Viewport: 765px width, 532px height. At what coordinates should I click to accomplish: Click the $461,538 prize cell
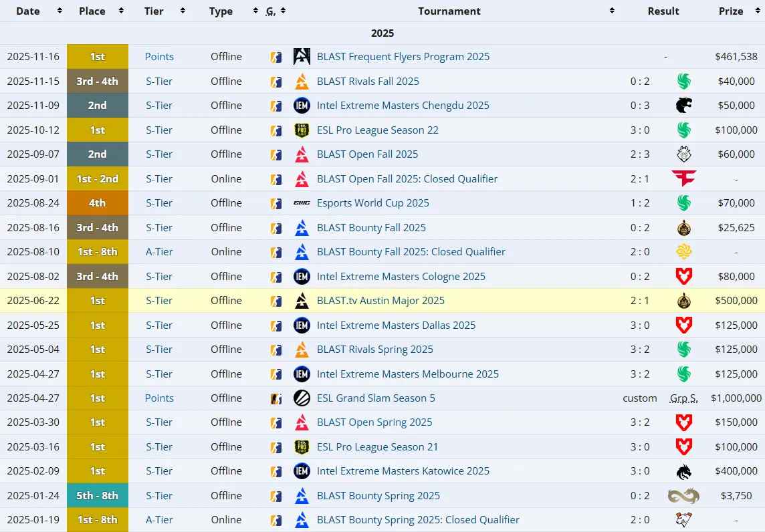coord(736,57)
